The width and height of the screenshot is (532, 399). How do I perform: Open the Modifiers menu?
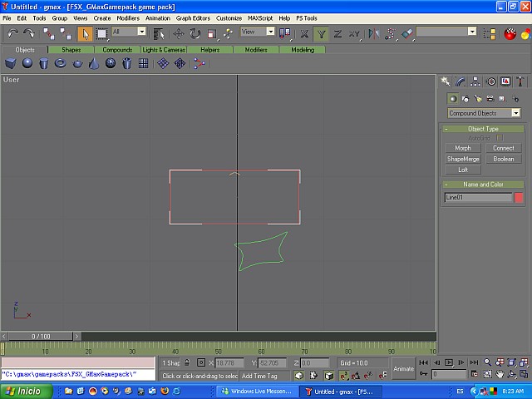click(x=127, y=17)
